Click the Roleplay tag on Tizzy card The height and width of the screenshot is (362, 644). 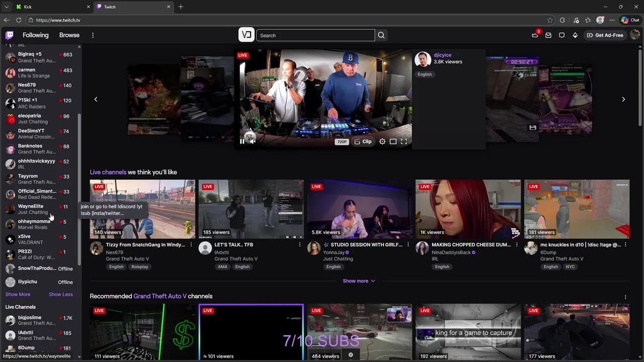pyautogui.click(x=140, y=267)
